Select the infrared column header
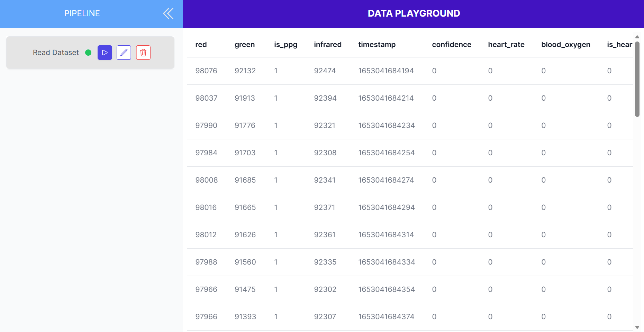 coord(328,45)
